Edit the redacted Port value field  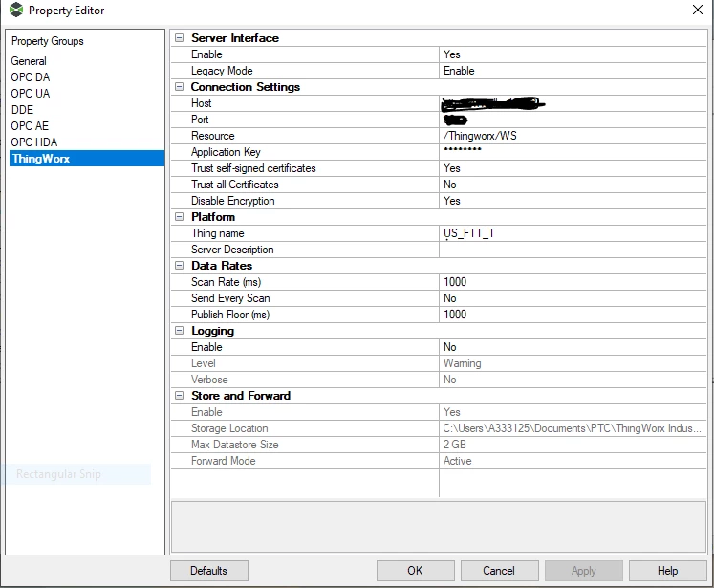click(x=573, y=120)
